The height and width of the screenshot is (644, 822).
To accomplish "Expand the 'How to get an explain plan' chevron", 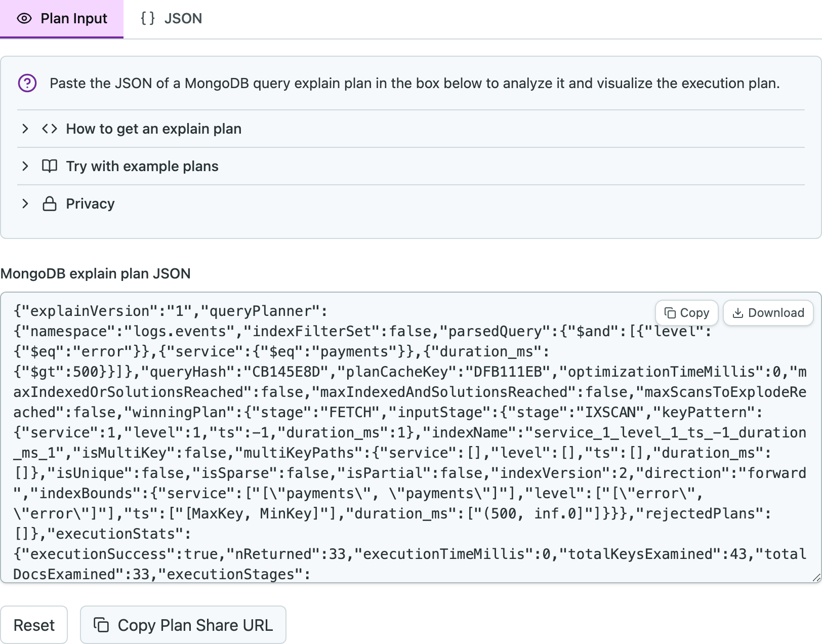I will point(25,129).
